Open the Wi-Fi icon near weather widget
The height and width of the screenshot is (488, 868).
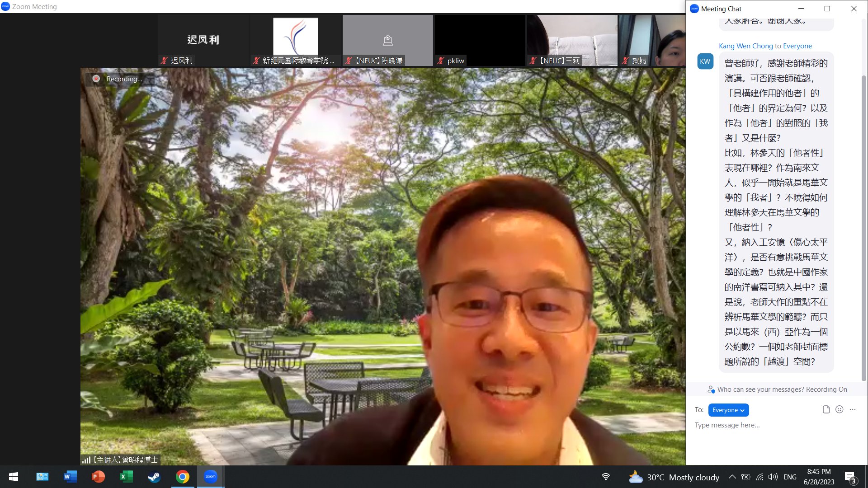[x=606, y=477]
